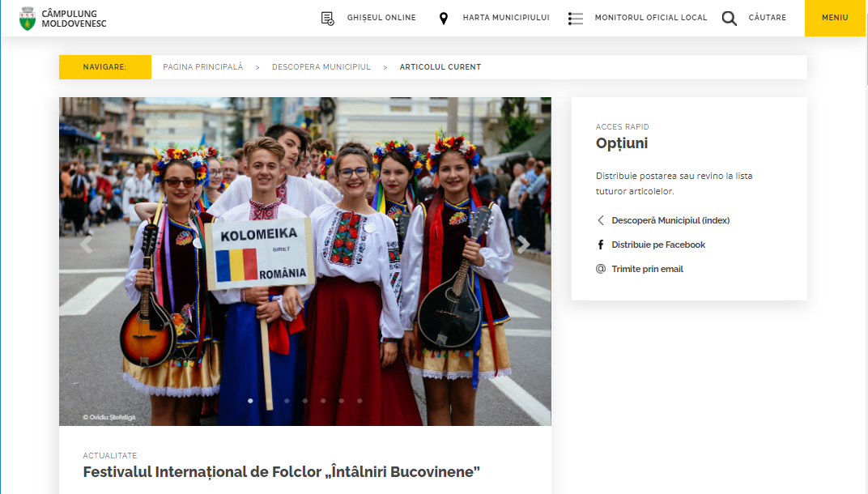
Task: Click the Ghișeul Online document icon
Action: click(x=328, y=19)
